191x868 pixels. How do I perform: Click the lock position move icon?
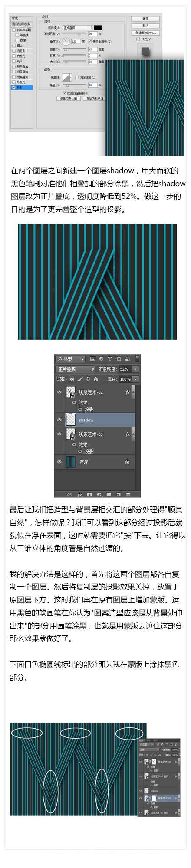pos(88,379)
